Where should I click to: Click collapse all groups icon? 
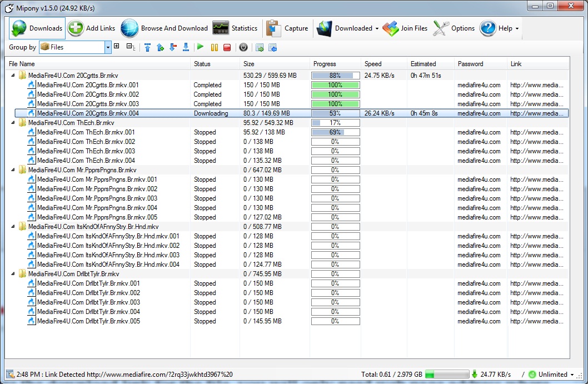(x=131, y=47)
